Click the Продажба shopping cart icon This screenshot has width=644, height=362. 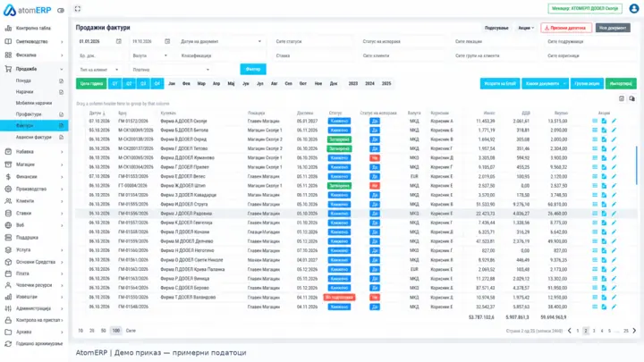point(8,69)
